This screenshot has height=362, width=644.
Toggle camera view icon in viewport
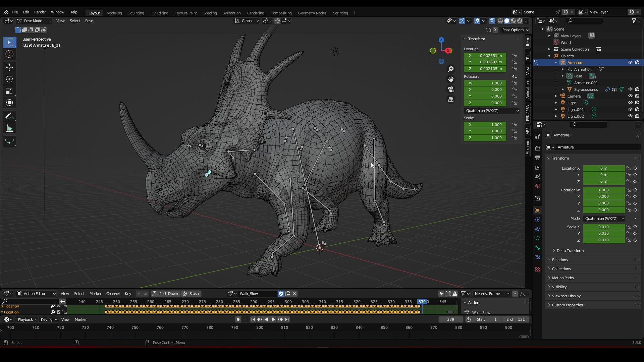451,89
